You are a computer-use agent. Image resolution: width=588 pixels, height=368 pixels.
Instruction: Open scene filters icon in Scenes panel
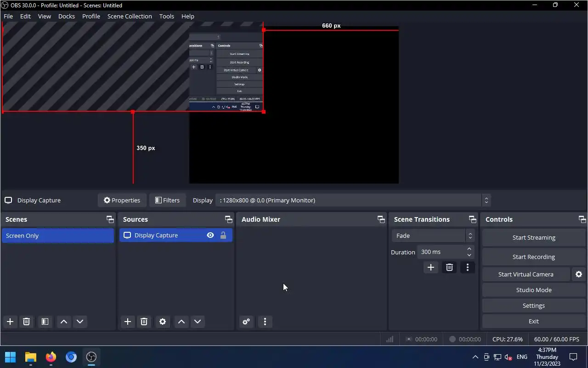45,322
